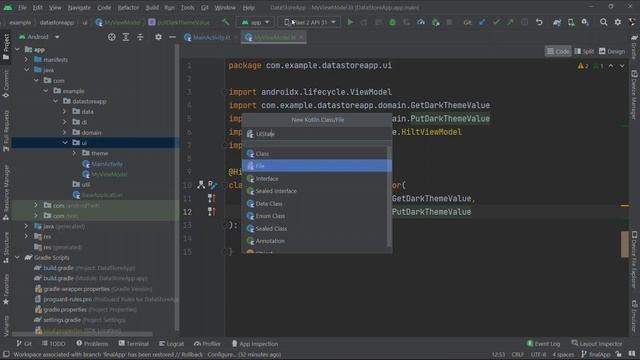
Task: Collapse the ui package
Action: (65, 142)
